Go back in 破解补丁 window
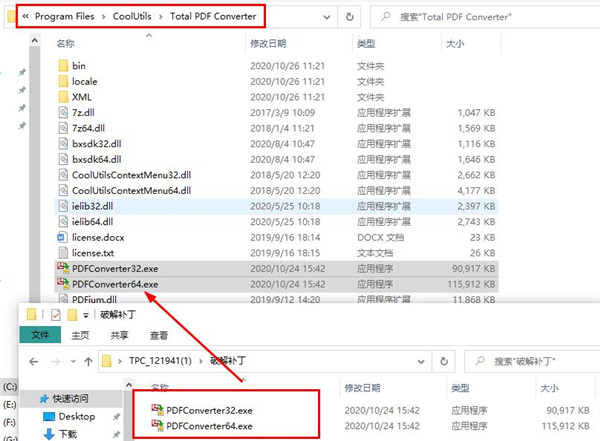This screenshot has width=600, height=441. 34,361
